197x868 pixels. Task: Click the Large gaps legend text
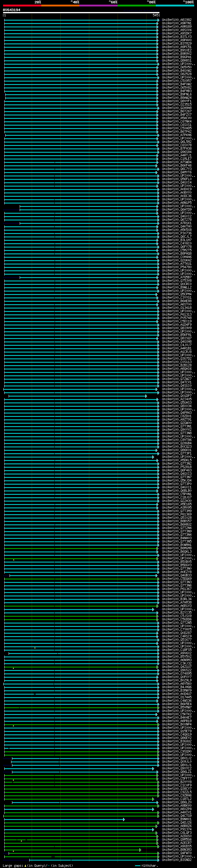click(x=38, y=866)
